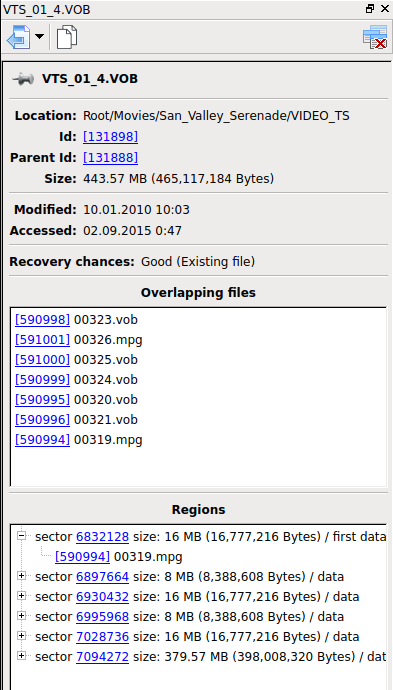Select child item 590994 00319.mpg in Regions
The width and height of the screenshot is (393, 690).
coord(118,557)
